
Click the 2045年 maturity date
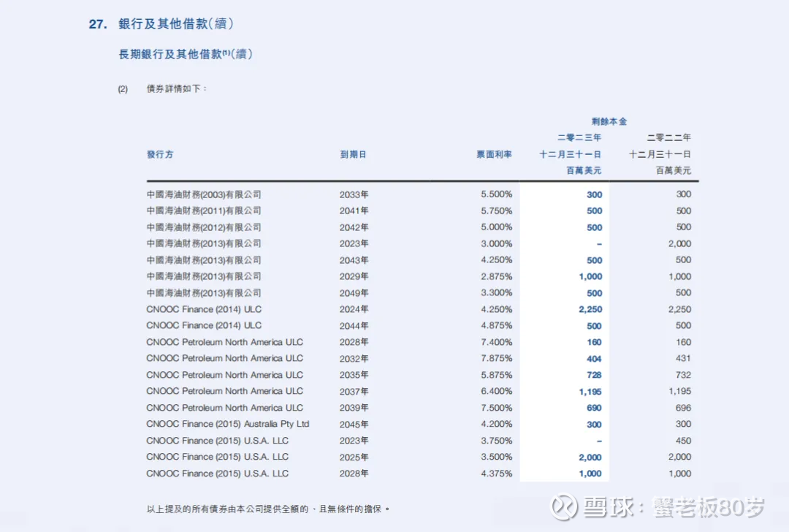pos(354,424)
